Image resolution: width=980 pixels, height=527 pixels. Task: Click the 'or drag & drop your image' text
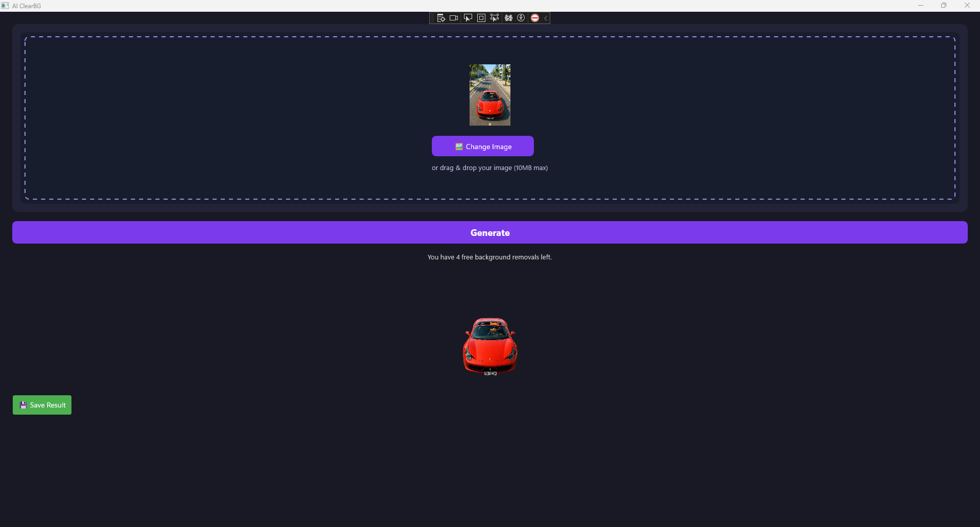490,167
